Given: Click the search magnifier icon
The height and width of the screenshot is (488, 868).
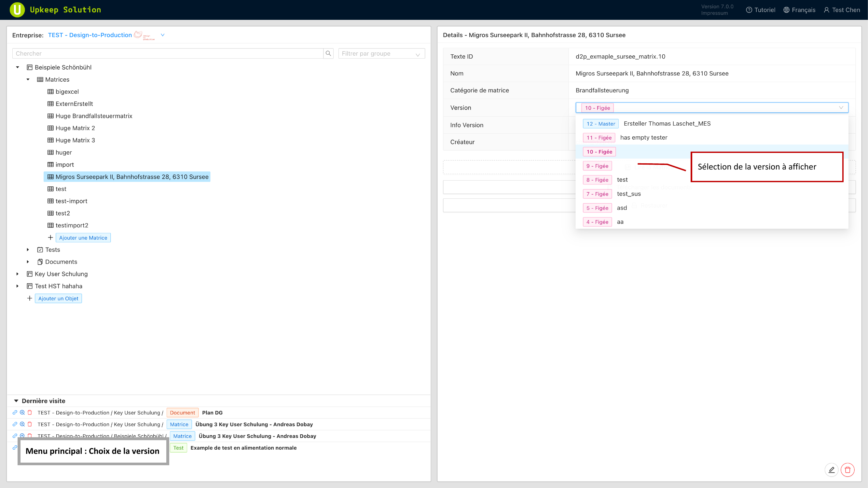Looking at the screenshot, I should pos(328,53).
